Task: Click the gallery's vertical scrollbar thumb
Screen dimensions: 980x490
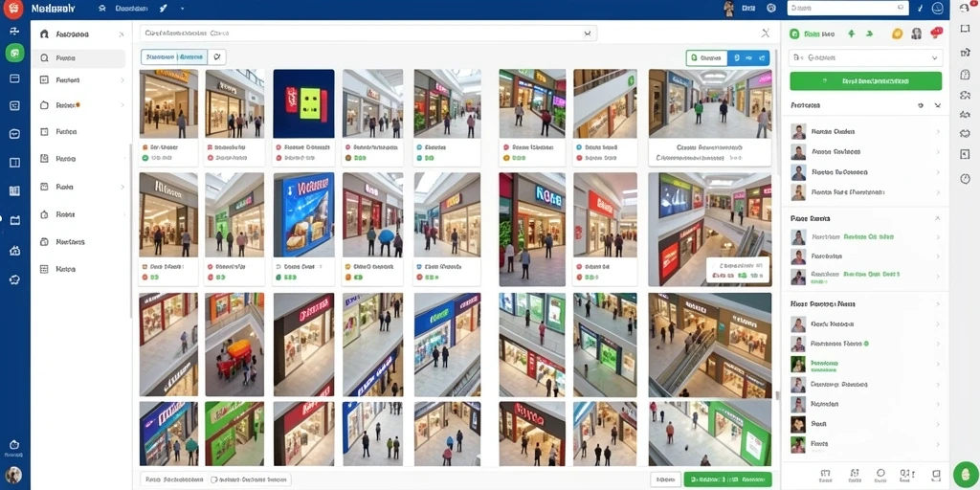Action: pos(777,395)
